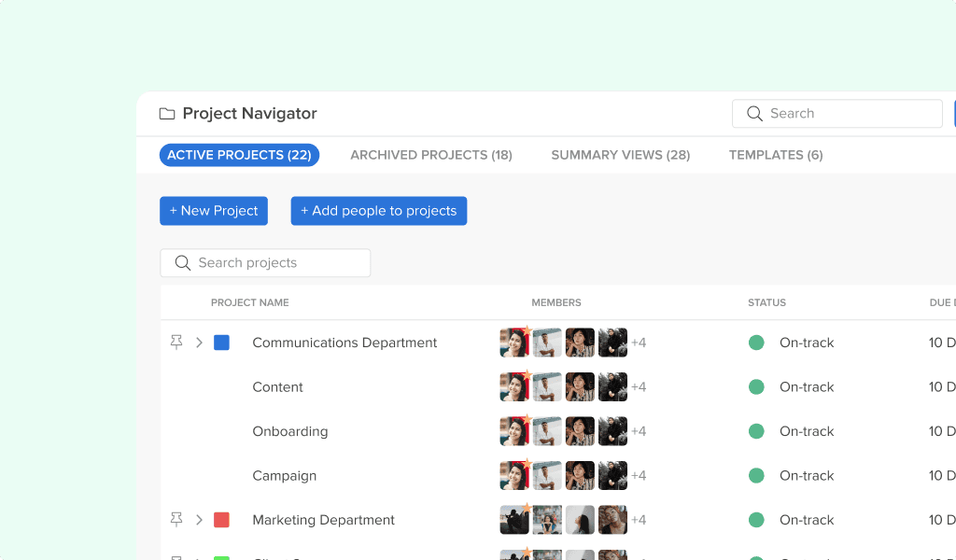This screenshot has width=956, height=560.
Task: Click the magnifier icon in top Search box
Action: tap(754, 113)
